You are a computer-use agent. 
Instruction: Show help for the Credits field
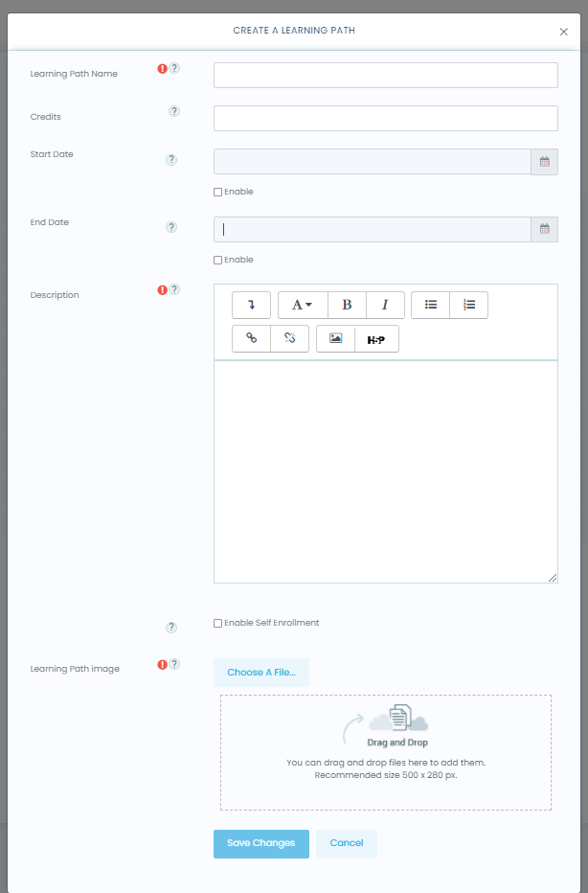[x=174, y=111]
